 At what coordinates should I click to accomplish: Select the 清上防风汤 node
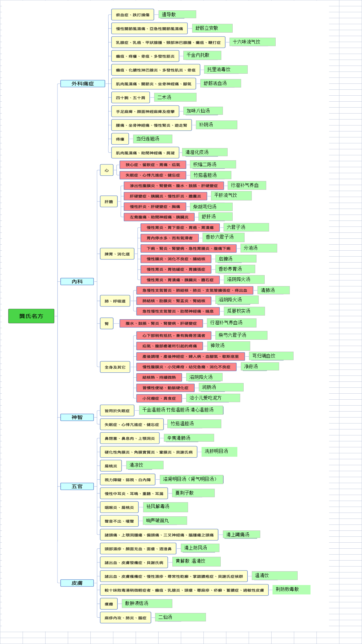(200, 548)
